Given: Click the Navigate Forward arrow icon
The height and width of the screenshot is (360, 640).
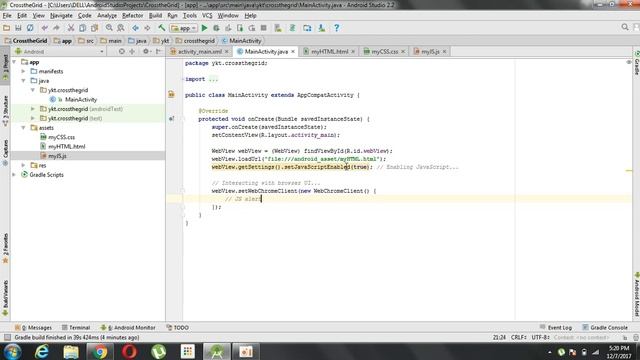Looking at the screenshot, I should coord(147,28).
